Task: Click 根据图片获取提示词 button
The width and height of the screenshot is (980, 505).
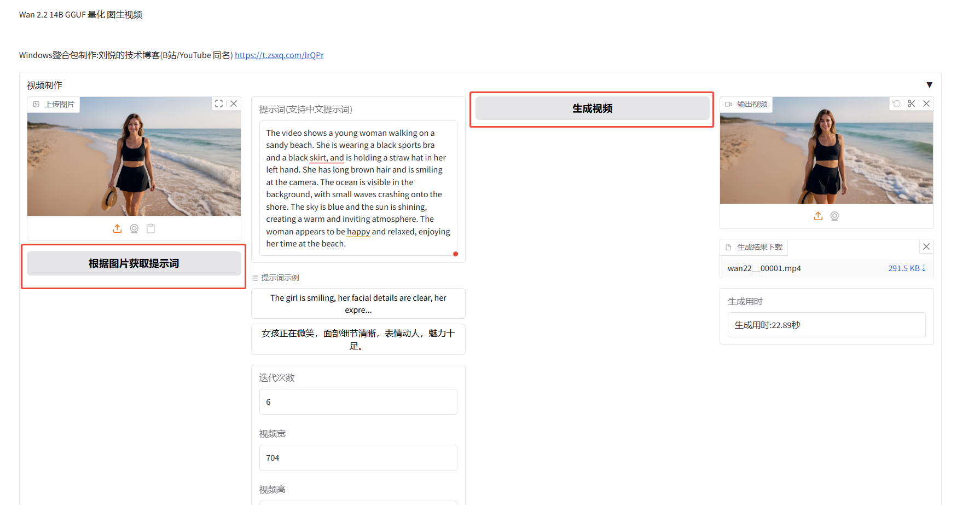Action: coord(133,263)
